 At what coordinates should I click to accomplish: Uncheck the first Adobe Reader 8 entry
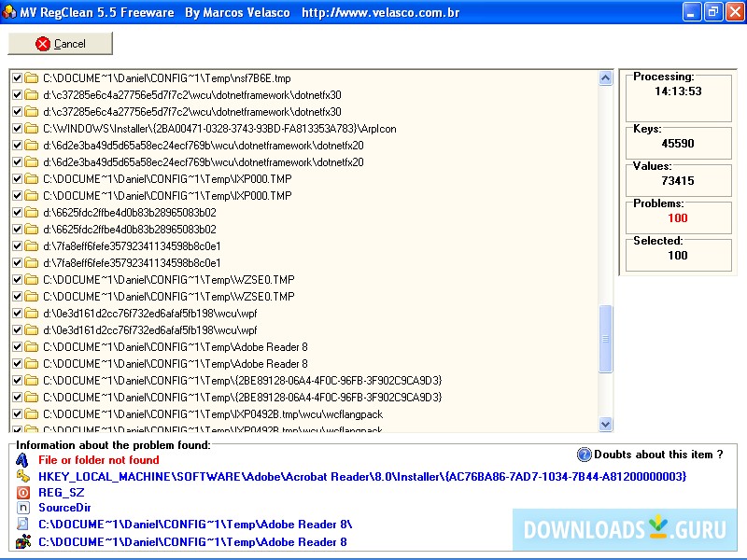tap(18, 347)
